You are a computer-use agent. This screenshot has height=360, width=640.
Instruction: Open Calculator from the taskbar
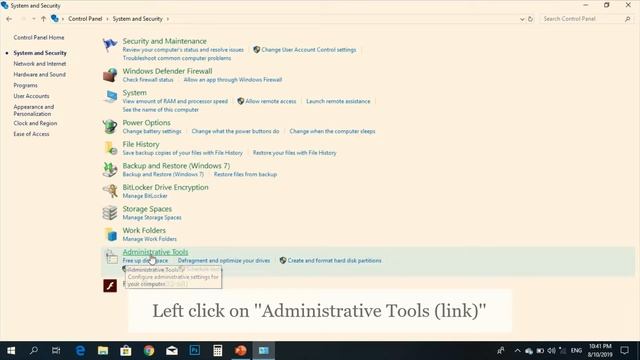coord(218,351)
